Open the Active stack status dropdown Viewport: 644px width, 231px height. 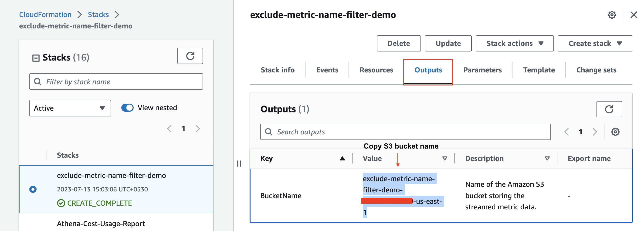[x=70, y=108]
